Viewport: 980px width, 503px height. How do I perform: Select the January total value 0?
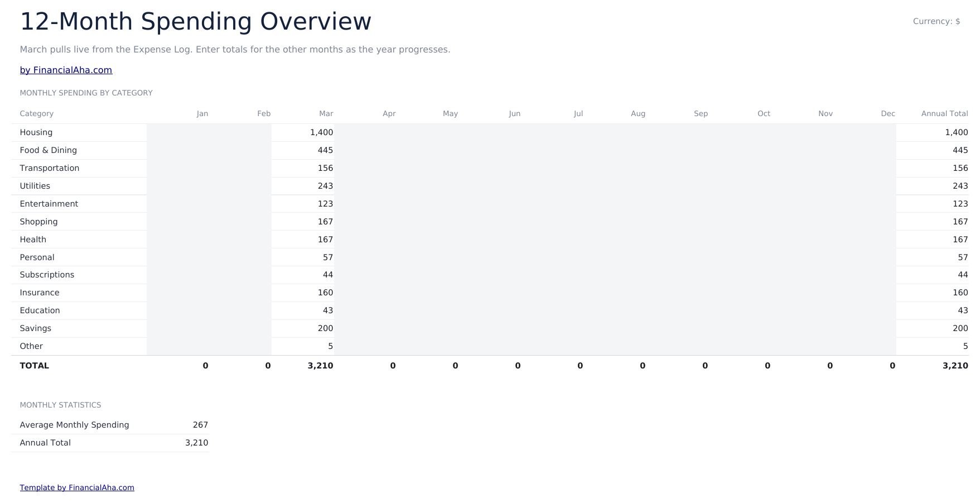pyautogui.click(x=205, y=366)
